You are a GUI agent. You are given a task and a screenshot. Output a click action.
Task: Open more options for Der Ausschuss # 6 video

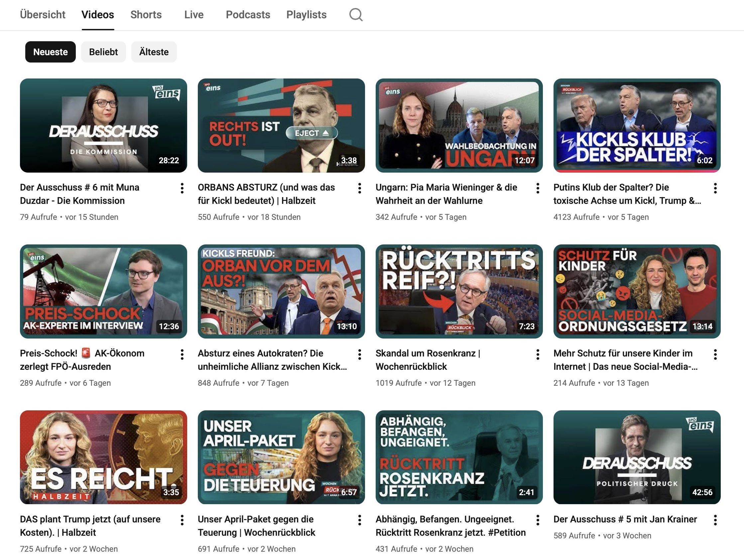[182, 188]
